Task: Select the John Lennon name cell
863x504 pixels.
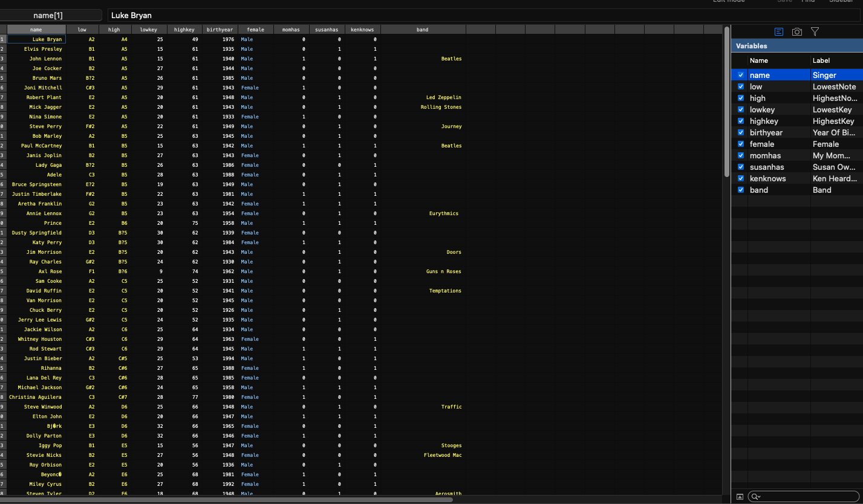Action: [x=36, y=59]
